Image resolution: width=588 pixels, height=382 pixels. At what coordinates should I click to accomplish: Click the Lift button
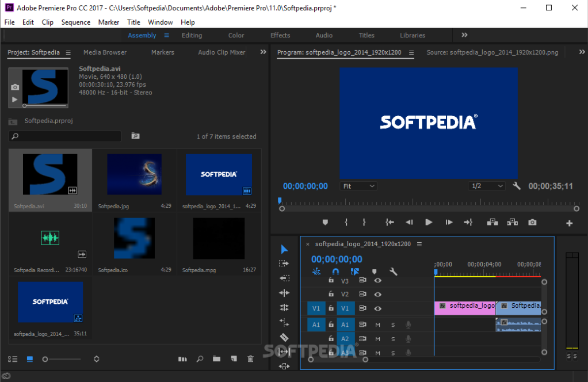(492, 222)
